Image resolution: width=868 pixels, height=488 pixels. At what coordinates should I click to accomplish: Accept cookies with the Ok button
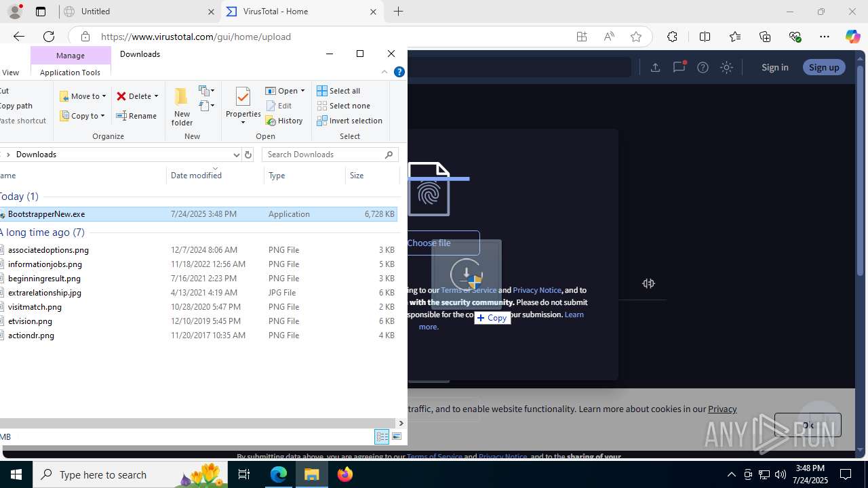(x=808, y=425)
